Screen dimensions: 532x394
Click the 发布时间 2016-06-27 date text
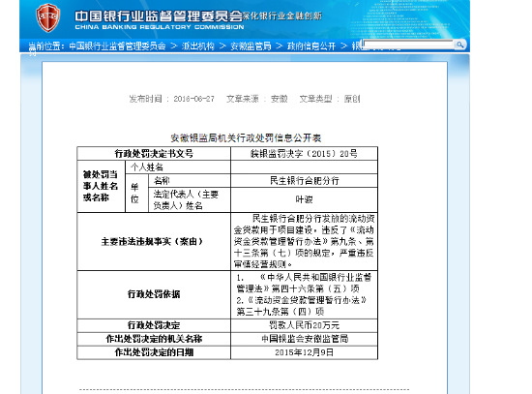171,99
